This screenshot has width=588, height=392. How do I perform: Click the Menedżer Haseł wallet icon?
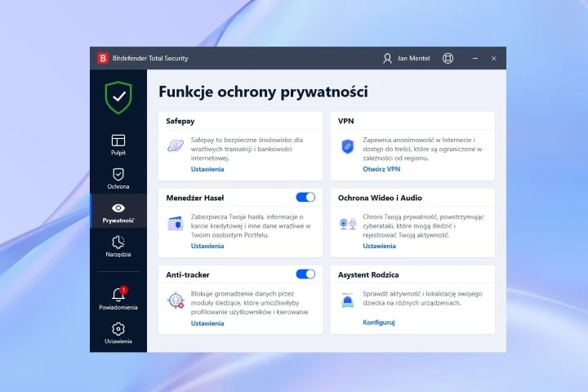coord(176,223)
